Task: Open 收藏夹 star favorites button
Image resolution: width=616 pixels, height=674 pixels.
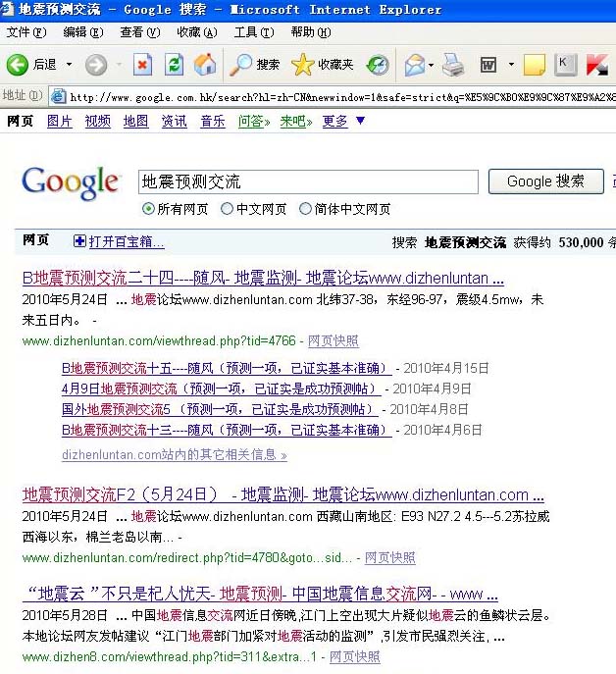Action: [322, 65]
